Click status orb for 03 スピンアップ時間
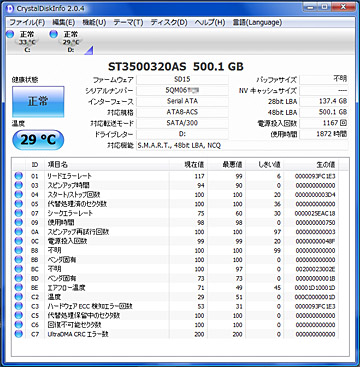Image resolution: width=360 pixels, height=367 pixels. tap(19, 185)
